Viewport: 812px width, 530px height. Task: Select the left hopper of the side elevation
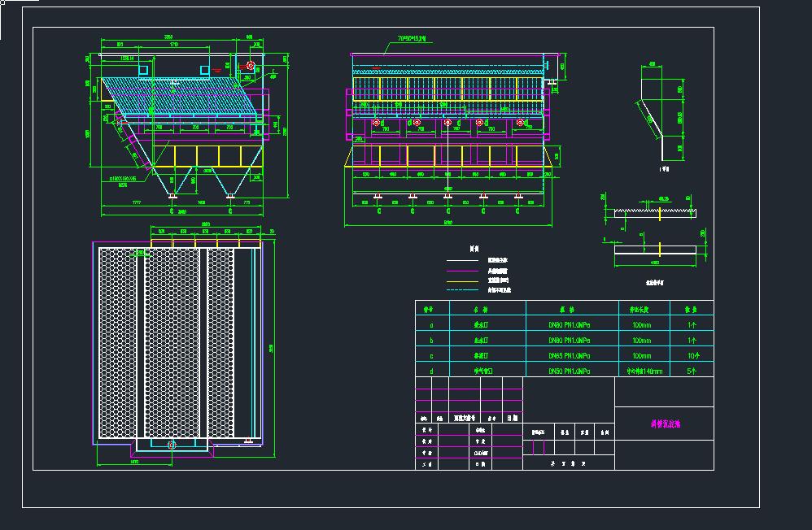point(172,180)
